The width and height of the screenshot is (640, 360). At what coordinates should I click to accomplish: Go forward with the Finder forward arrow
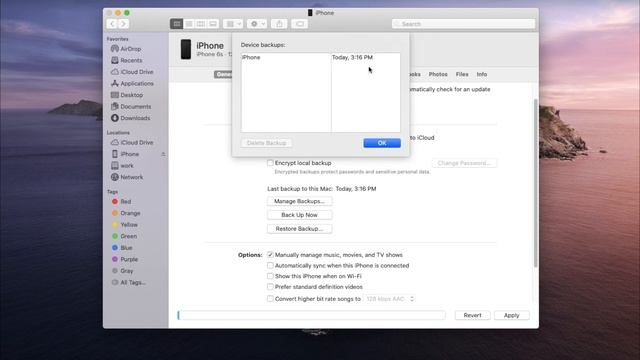tap(123, 24)
